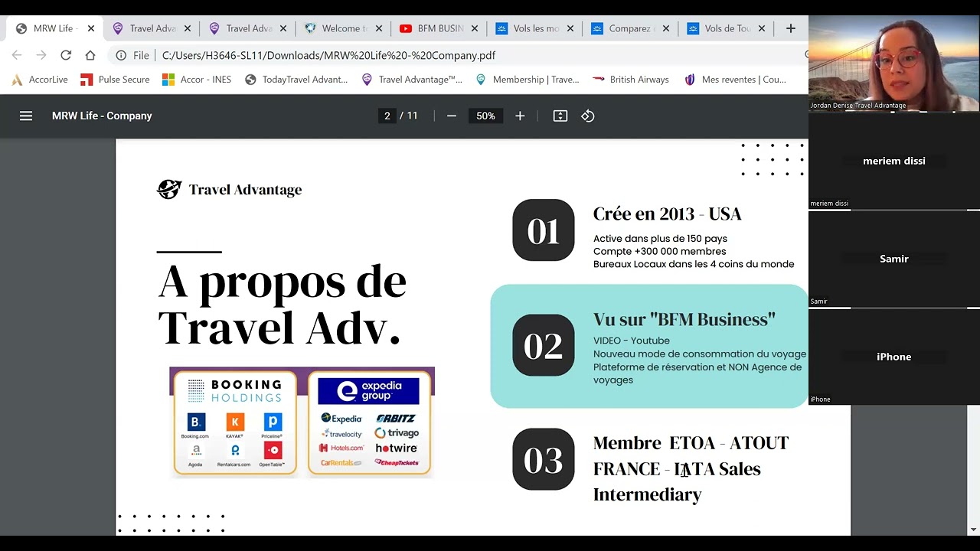Viewport: 980px width, 551px height.
Task: Switch to the Vols les mo tab
Action: pyautogui.click(x=535, y=28)
